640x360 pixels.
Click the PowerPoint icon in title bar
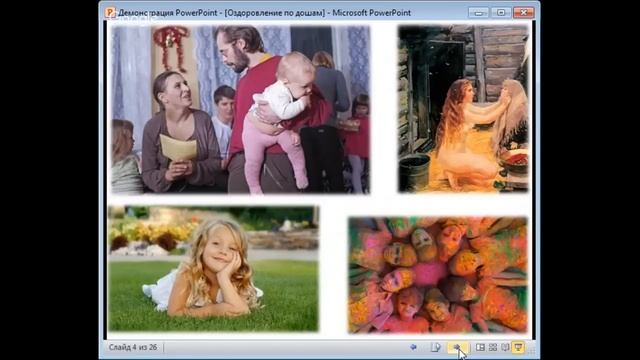point(110,13)
